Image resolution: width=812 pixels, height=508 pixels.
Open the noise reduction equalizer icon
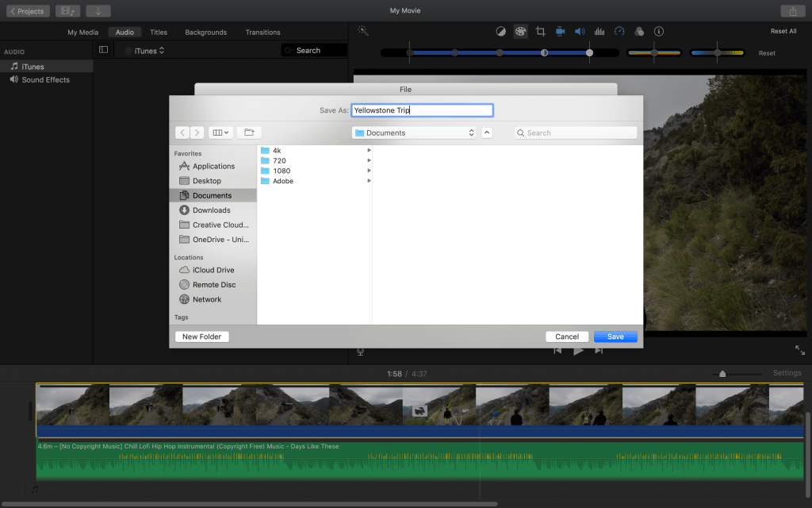click(599, 32)
